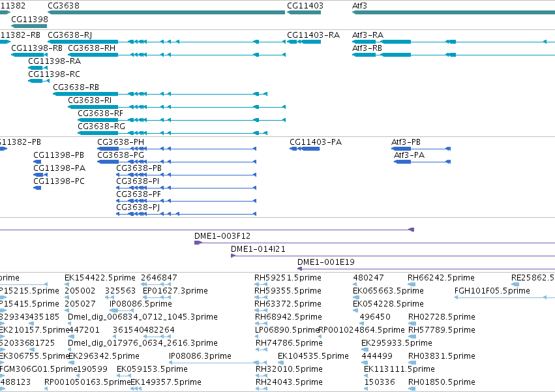Select protein Atf3-PA
The height and width of the screenshot is (392, 555).
[422, 162]
